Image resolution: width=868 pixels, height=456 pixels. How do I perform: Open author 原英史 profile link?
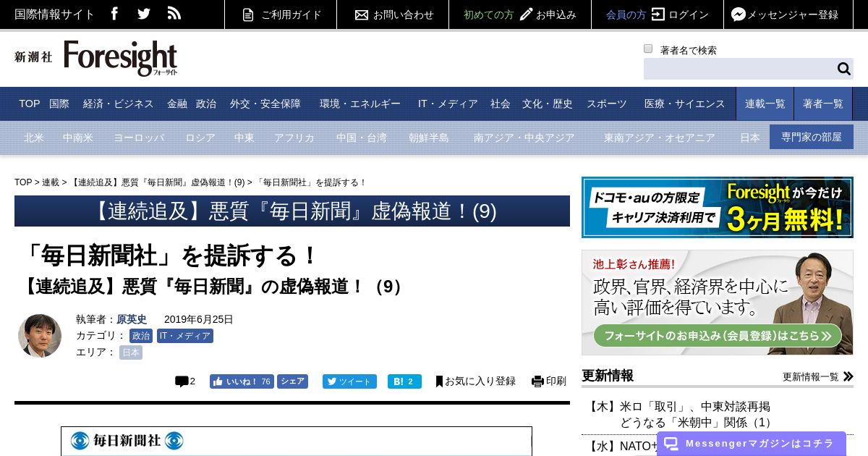[132, 319]
